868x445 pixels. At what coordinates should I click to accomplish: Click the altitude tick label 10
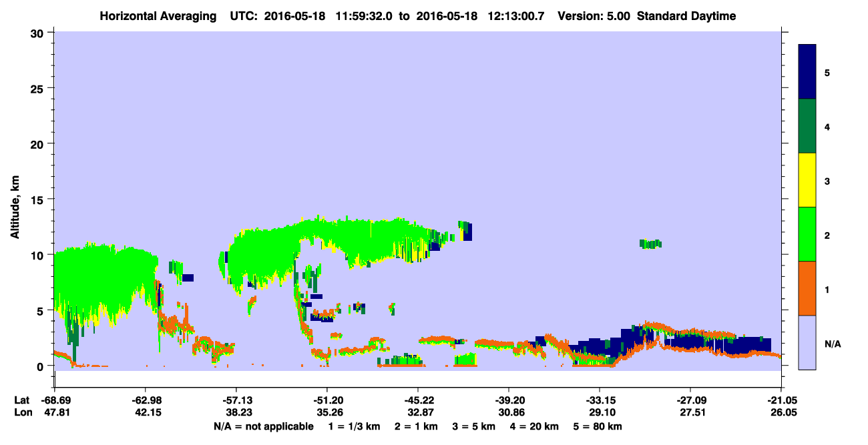click(39, 255)
